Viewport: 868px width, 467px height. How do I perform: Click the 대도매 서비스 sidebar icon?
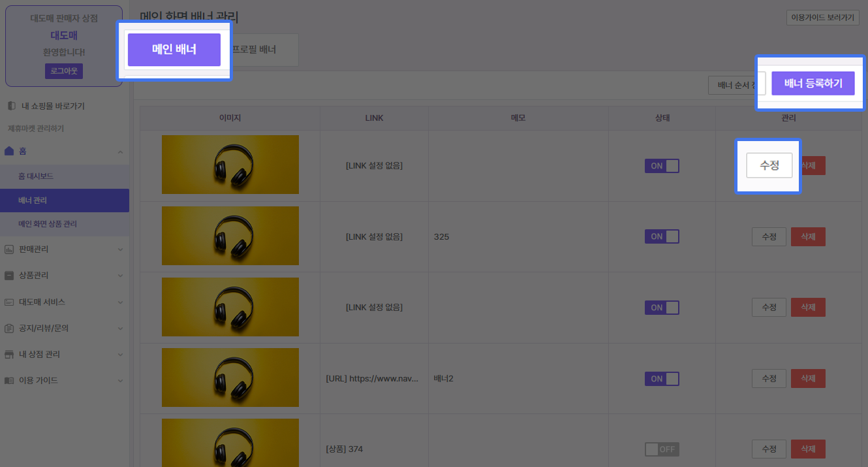[x=9, y=302]
